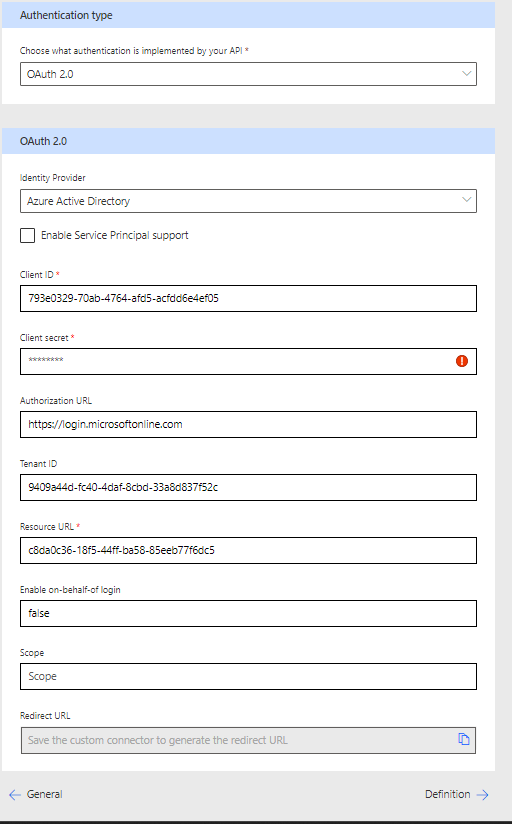Click the left arrow icon beside General
Viewport: 512px width, 824px height.
[x=15, y=795]
